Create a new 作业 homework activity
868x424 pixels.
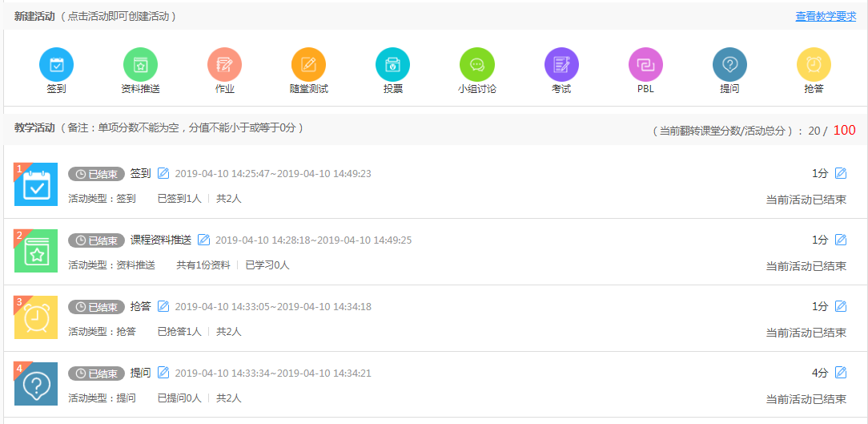click(x=224, y=64)
